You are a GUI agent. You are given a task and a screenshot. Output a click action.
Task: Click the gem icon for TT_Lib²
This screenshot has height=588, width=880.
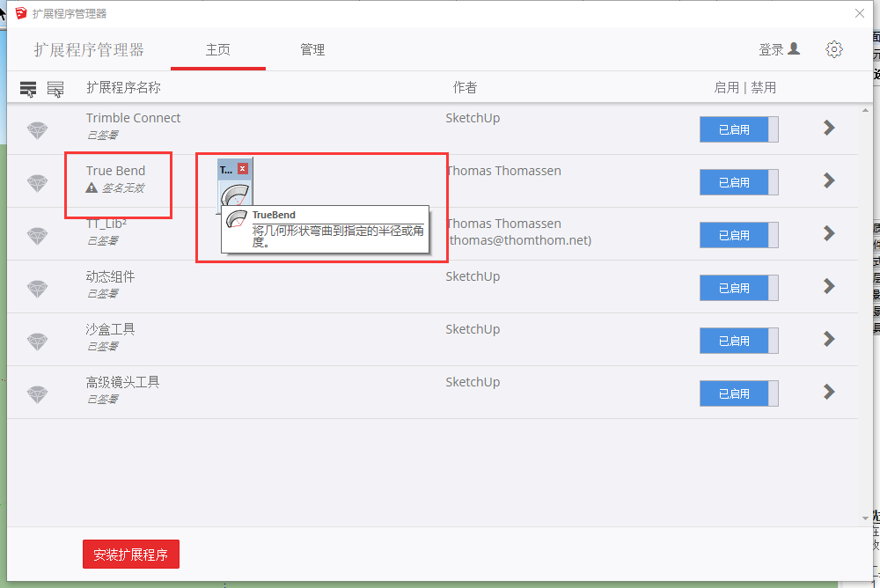point(38,236)
